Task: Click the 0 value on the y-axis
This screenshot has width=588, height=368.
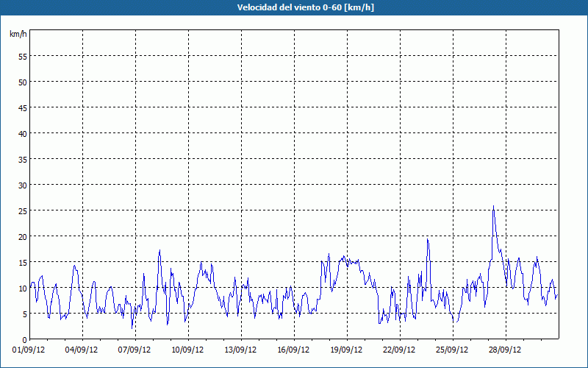Action: 25,340
